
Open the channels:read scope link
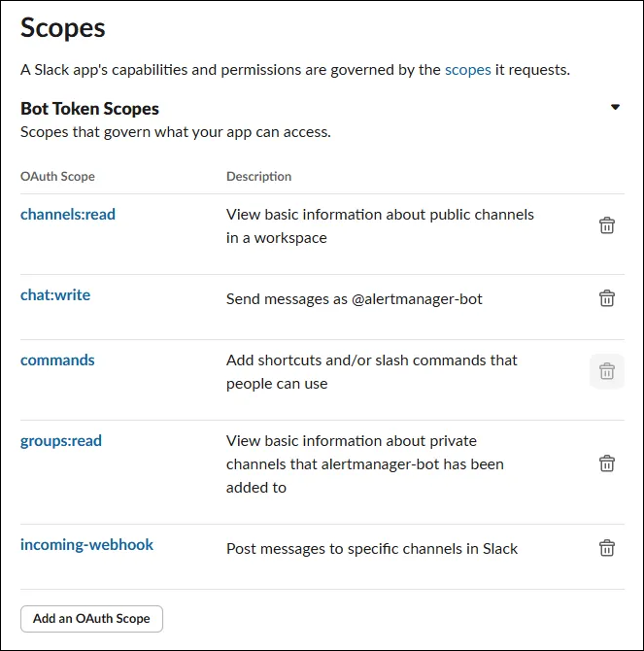(x=68, y=214)
